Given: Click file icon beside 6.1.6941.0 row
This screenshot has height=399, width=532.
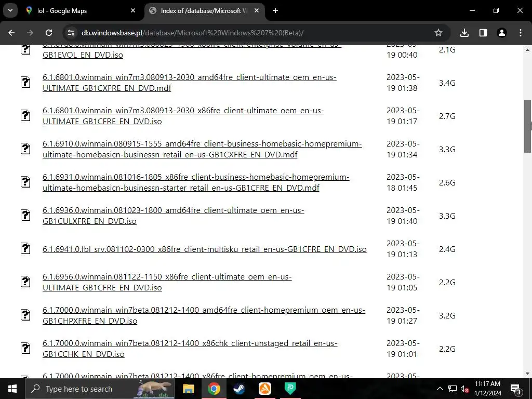Looking at the screenshot, I should [25, 248].
